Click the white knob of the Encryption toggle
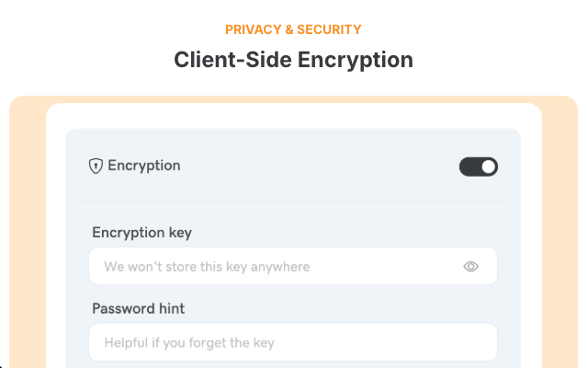 (488, 167)
